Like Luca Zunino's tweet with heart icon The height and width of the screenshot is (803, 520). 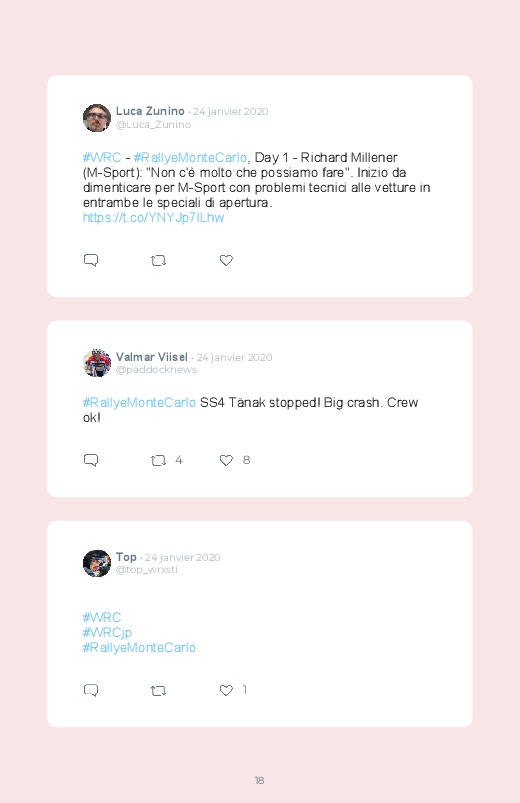point(226,260)
